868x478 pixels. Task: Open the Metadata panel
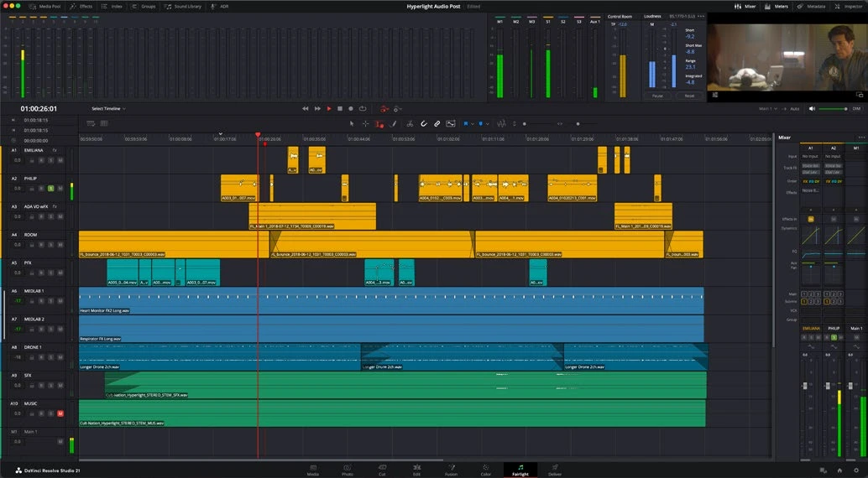click(x=811, y=6)
